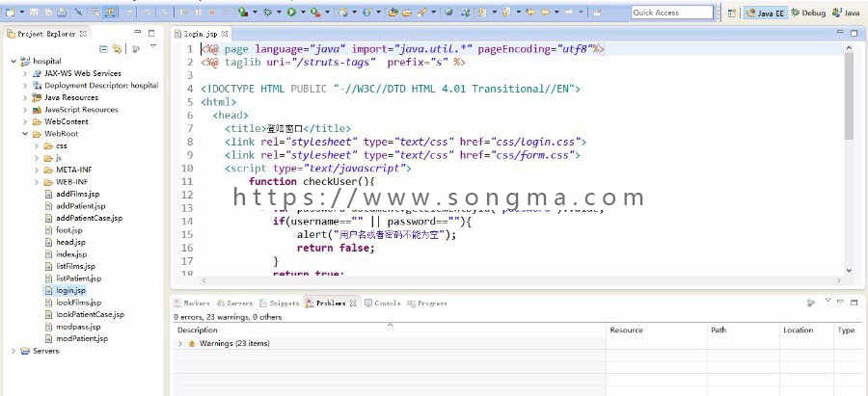Minimize the login.jsp editor area
This screenshot has height=396, width=868.
click(840, 33)
